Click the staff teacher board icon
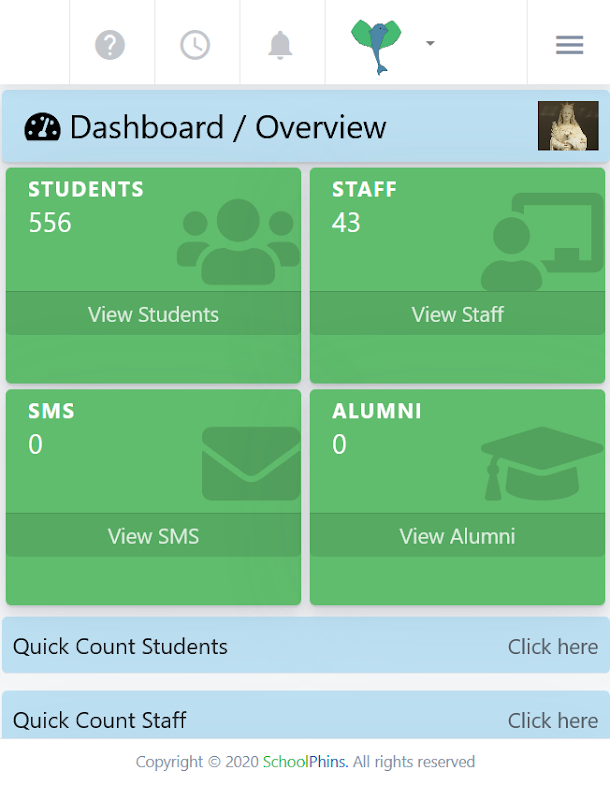This screenshot has width=610, height=800. coord(529,242)
